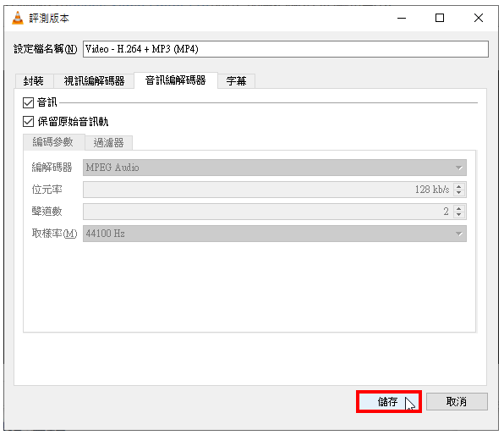This screenshot has width=504, height=435.
Task: Uncheck 保留原始音訊軌 checkbox
Action: 28,122
